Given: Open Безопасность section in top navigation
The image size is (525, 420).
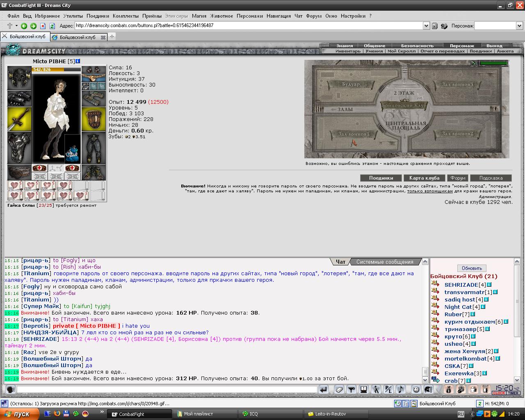Looking at the screenshot, I should coord(417,46).
